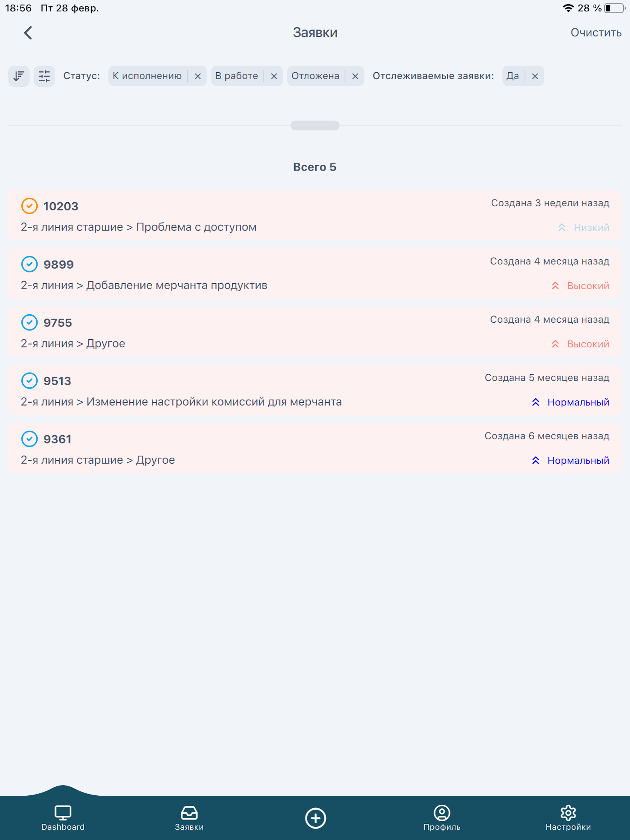Viewport: 630px width, 840px height.
Task: Open the Настройки gear icon
Action: [x=568, y=812]
